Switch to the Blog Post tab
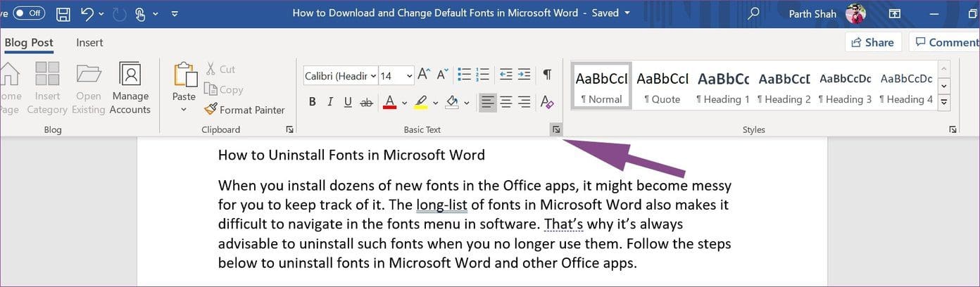 point(29,43)
